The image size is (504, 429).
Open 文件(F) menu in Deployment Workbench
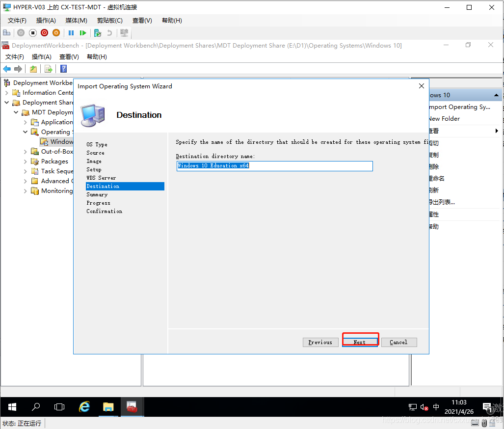coord(14,57)
